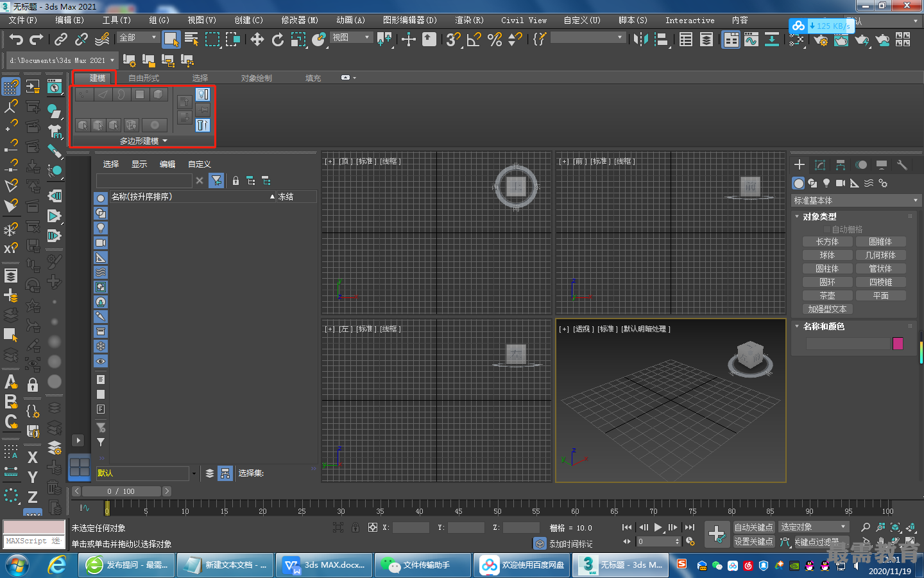Activate Select and Move tool
This screenshot has height=578, width=924.
click(x=257, y=40)
